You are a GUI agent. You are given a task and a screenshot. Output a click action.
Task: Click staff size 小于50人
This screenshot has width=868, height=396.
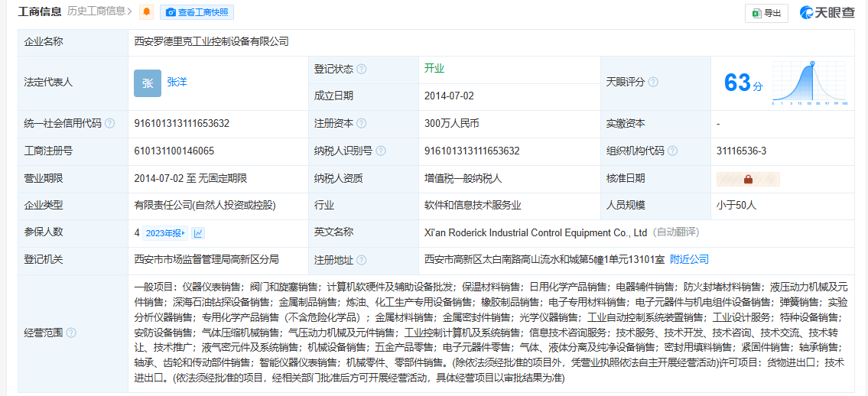click(736, 205)
